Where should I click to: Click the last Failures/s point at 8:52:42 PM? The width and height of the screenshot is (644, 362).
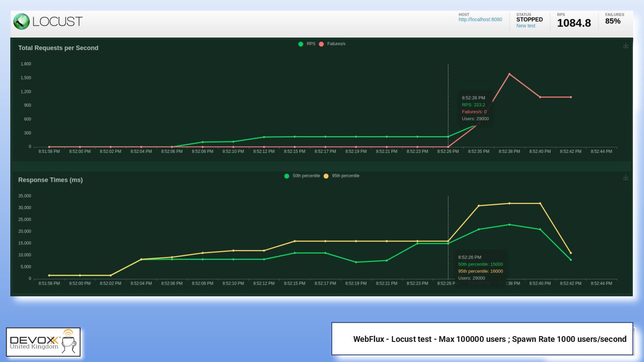coord(571,97)
